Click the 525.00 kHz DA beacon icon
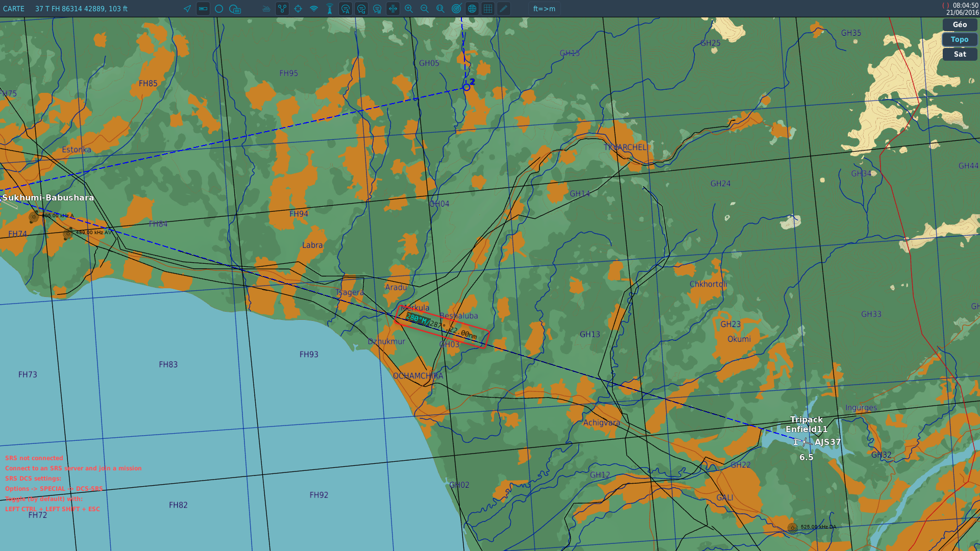This screenshot has width=980, height=551. click(792, 528)
